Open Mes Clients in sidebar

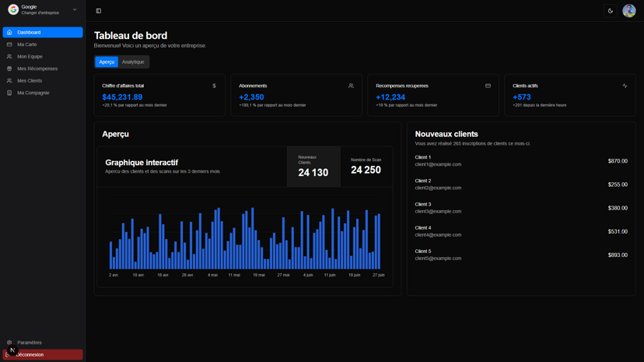pos(43,81)
